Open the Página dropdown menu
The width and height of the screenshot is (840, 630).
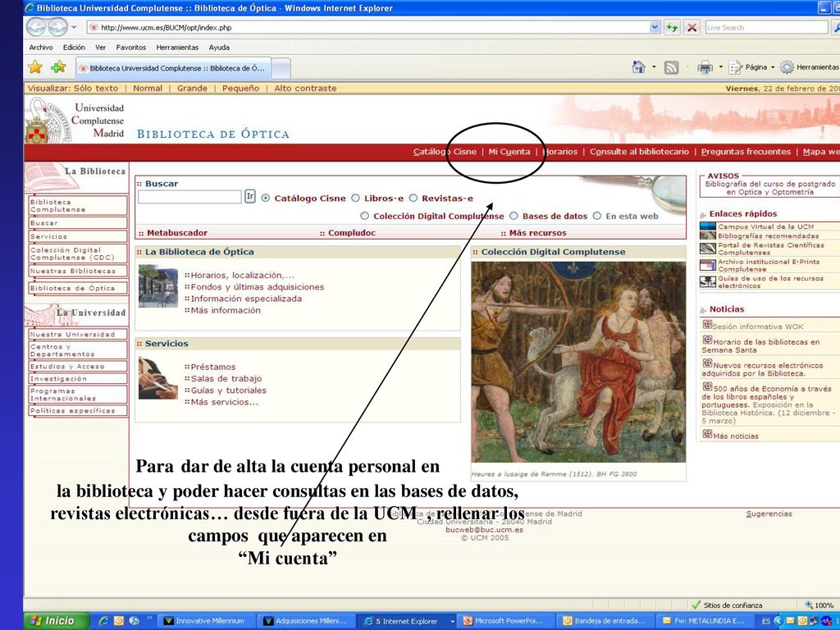point(752,67)
